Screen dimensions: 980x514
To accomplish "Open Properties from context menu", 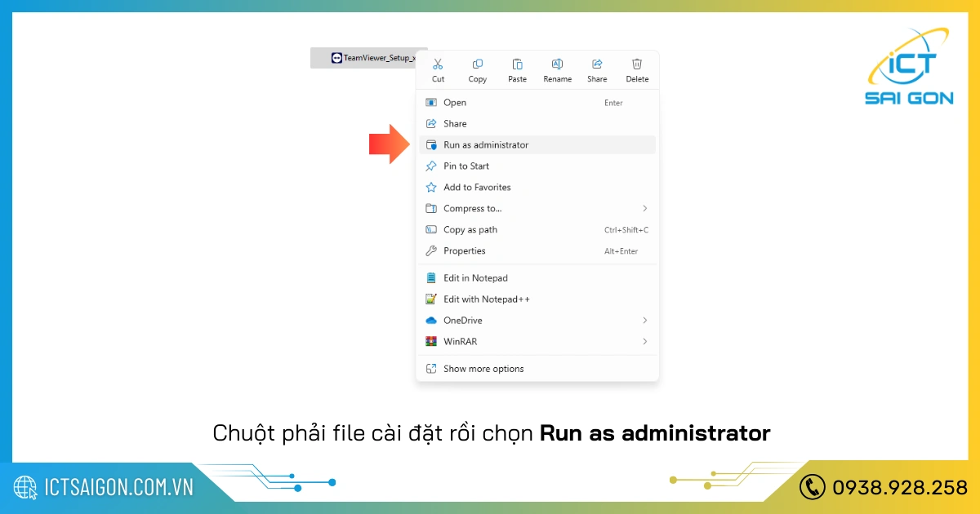I will point(537,251).
